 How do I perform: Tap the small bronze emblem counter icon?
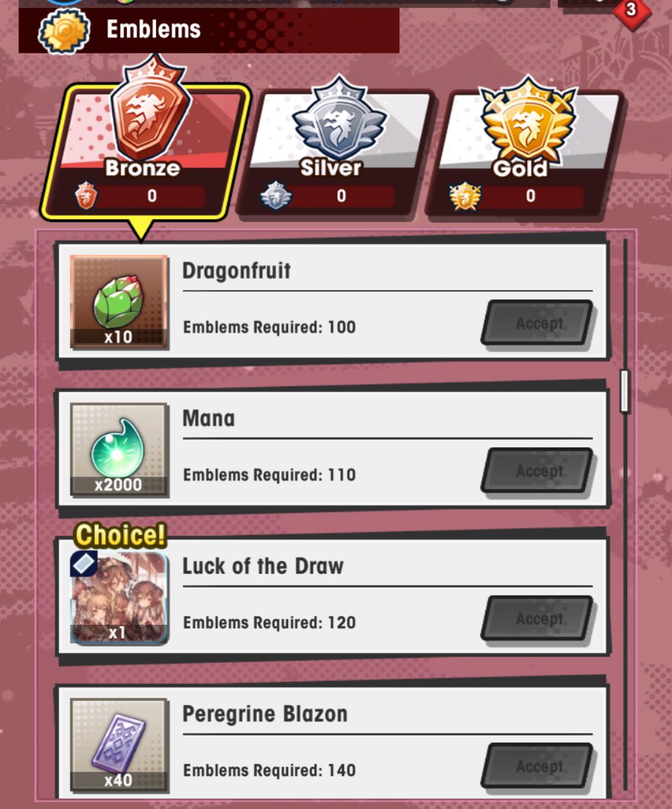(x=86, y=195)
